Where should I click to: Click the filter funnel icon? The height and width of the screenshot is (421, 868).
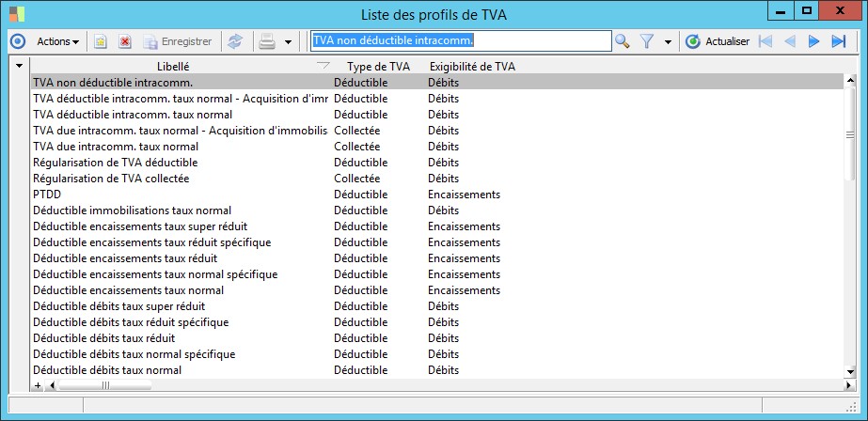click(x=647, y=41)
